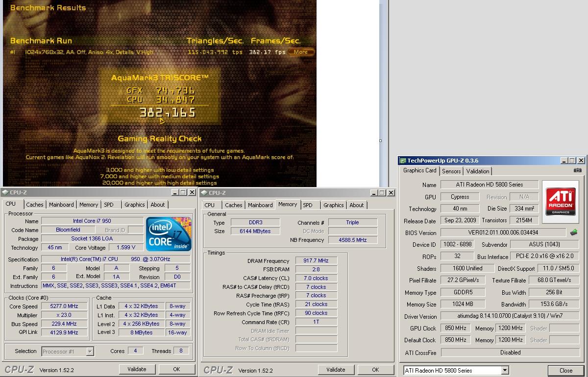Click the Cycle Time (tRAS) 21 clocks value
The height and width of the screenshot is (377, 588).
coord(316,304)
